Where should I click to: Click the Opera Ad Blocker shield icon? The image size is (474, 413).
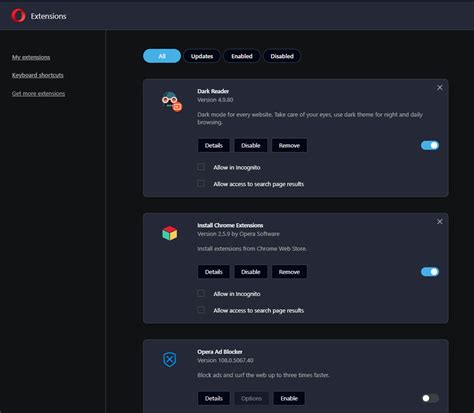(x=170, y=359)
